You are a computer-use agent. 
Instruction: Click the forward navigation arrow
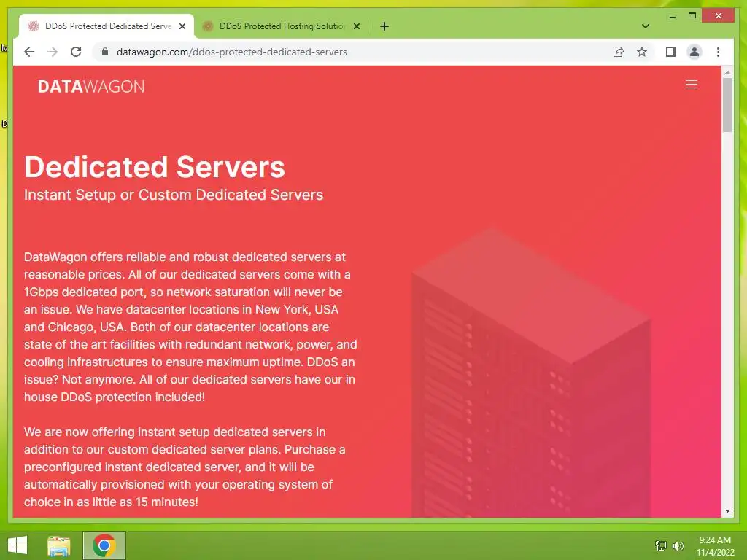point(53,52)
